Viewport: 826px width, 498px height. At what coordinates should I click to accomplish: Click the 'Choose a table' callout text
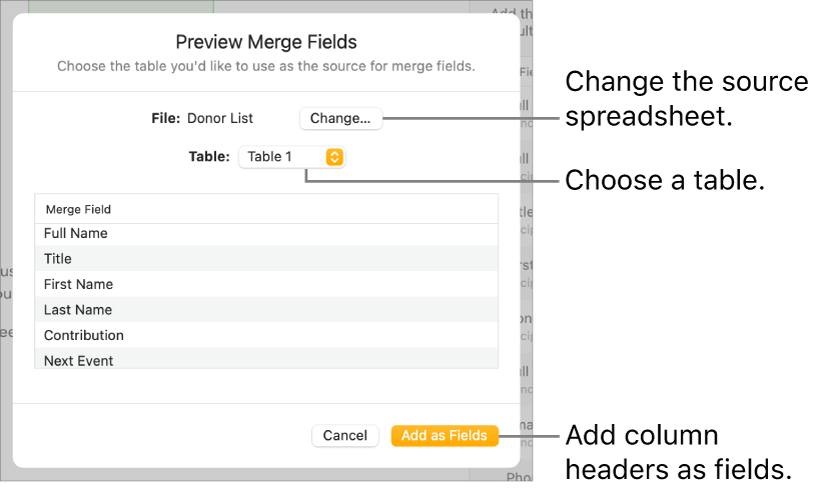point(665,181)
